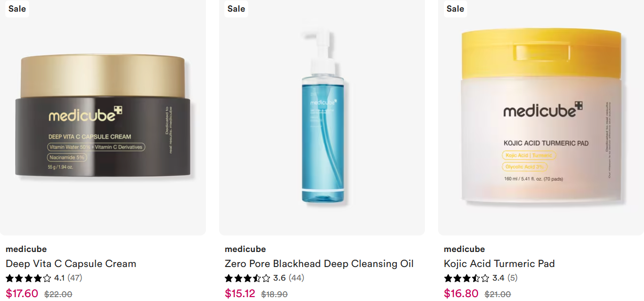
Task: Open the Zero Pore Blackhead Cleansing Oil image
Action: pyautogui.click(x=322, y=117)
